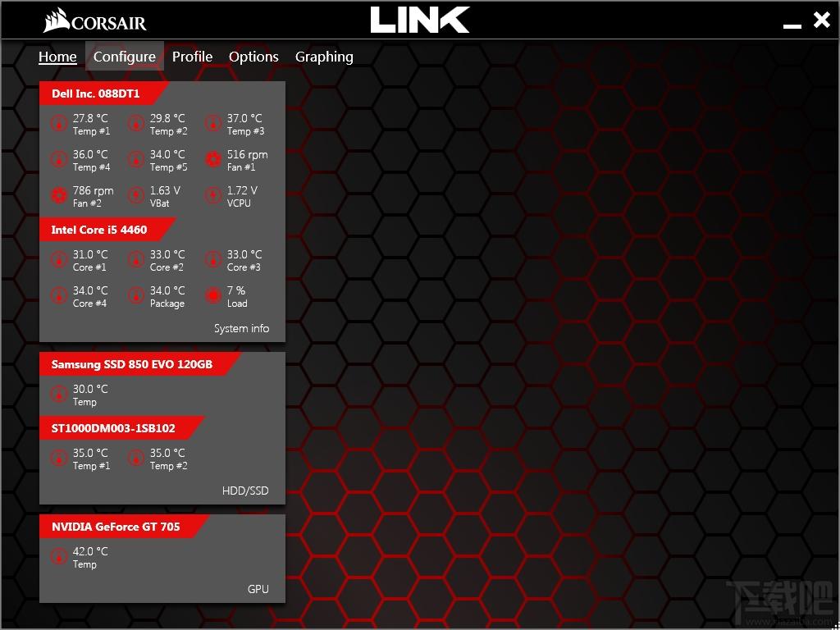
Task: Click the GPU panel label
Action: pos(258,589)
